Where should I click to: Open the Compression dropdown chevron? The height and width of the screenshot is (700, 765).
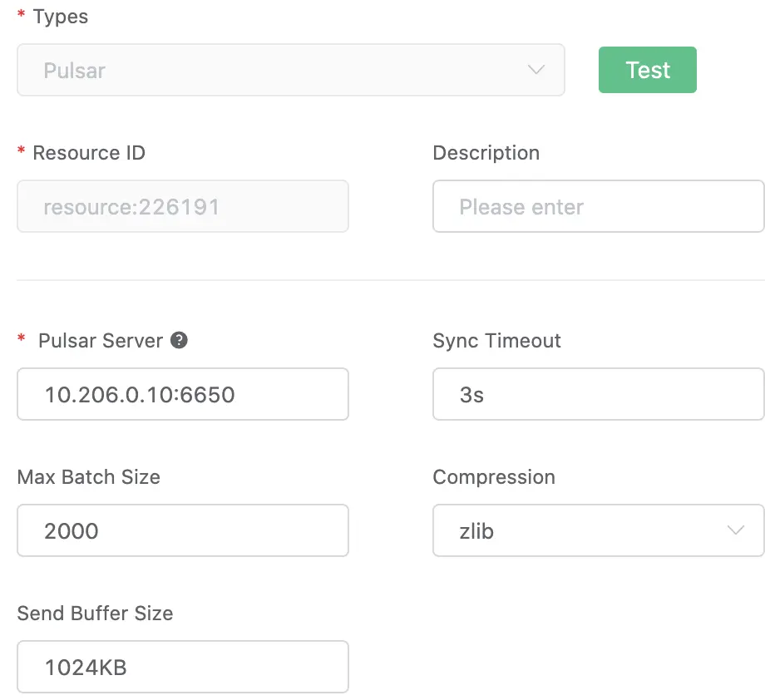pos(735,530)
